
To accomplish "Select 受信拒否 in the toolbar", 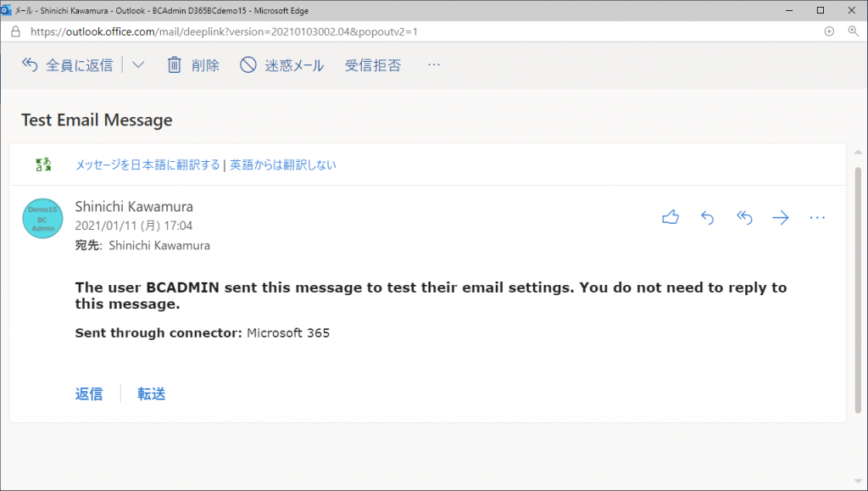I will pos(373,65).
